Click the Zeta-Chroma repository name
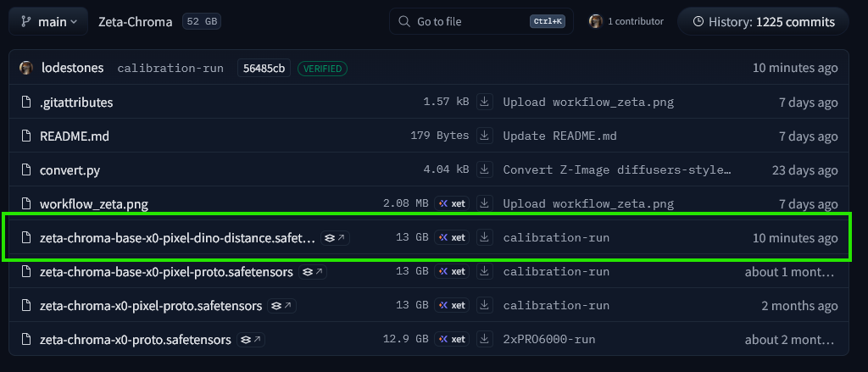The image size is (868, 372). [x=135, y=21]
